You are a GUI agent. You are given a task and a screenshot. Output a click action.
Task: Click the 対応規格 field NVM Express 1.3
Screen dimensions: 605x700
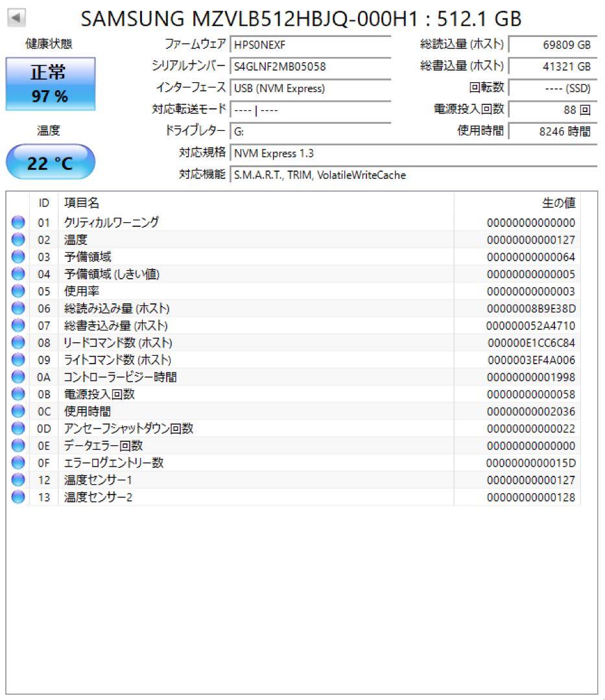(x=414, y=153)
